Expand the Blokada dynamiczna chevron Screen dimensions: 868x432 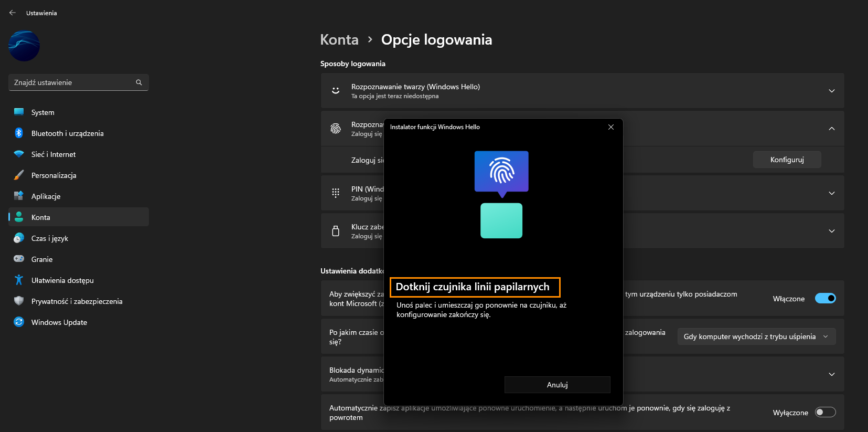[x=832, y=374]
